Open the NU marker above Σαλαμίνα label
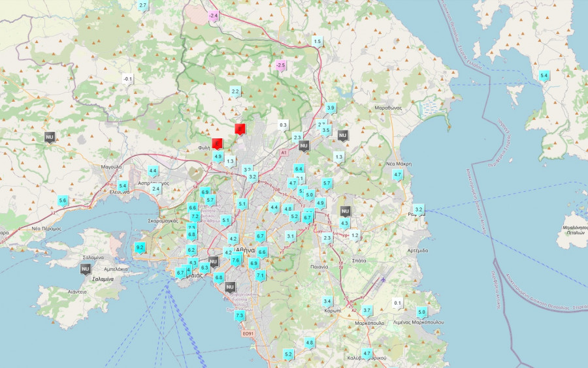Image resolution: width=588 pixels, height=368 pixels. click(x=86, y=268)
